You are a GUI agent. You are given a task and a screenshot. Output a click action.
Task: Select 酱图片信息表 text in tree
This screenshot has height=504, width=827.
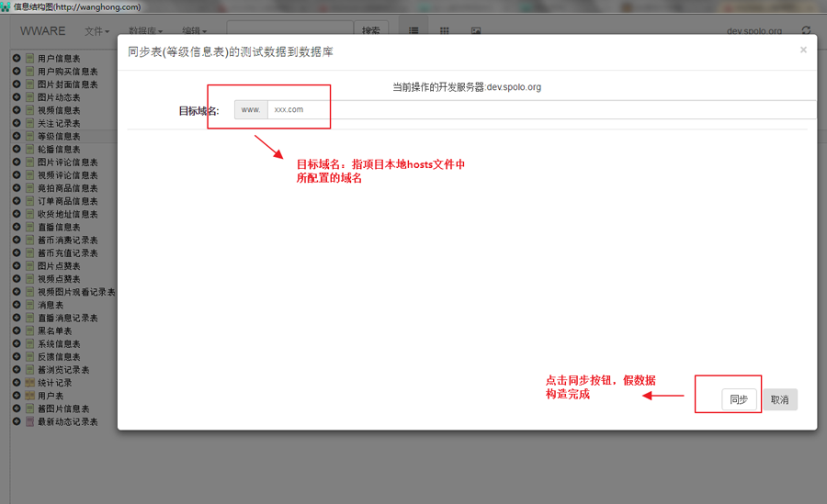coord(63,409)
